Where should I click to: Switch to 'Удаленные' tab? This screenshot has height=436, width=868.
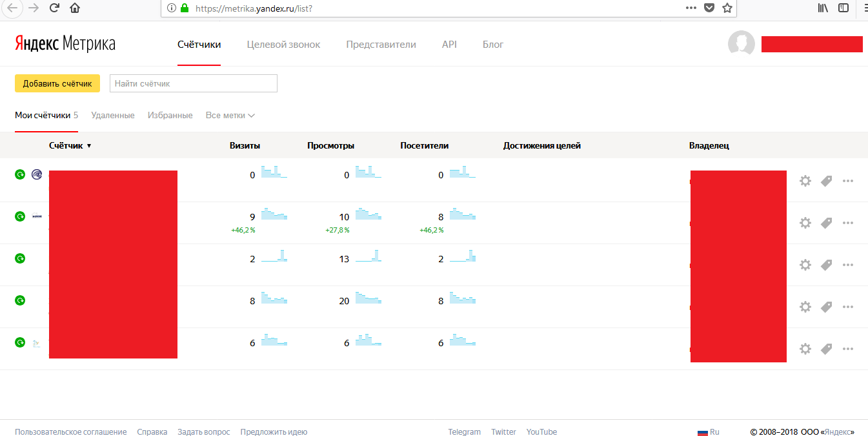pos(113,115)
